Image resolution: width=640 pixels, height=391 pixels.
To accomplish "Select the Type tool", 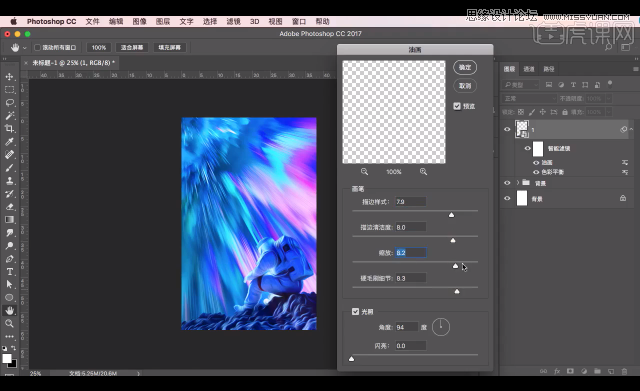I will click(9, 271).
